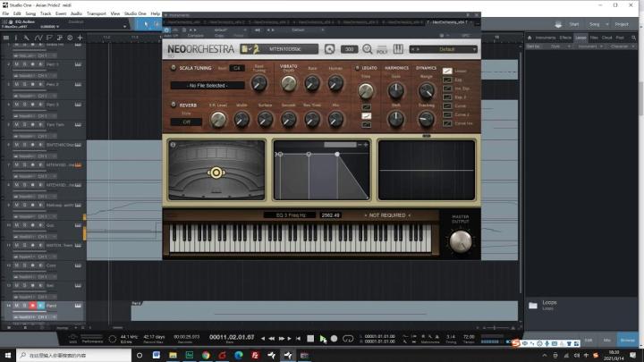Click the Rewind button in transport

[272, 339]
